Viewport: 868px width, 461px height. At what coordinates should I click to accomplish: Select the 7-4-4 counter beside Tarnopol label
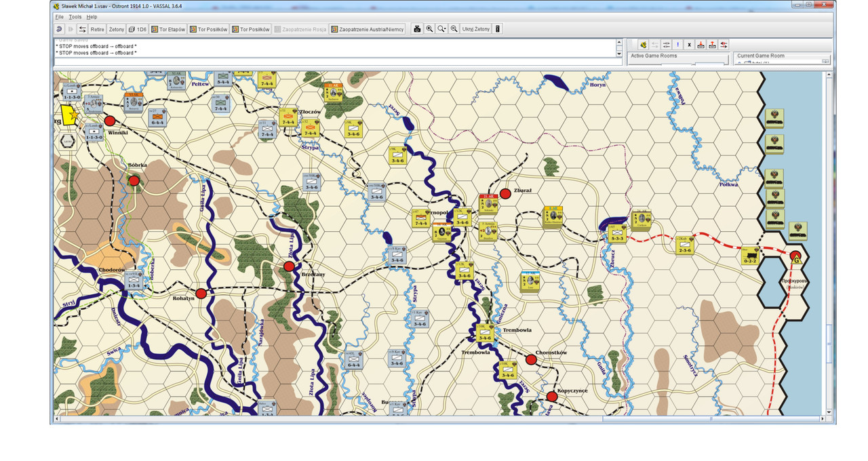pyautogui.click(x=420, y=218)
